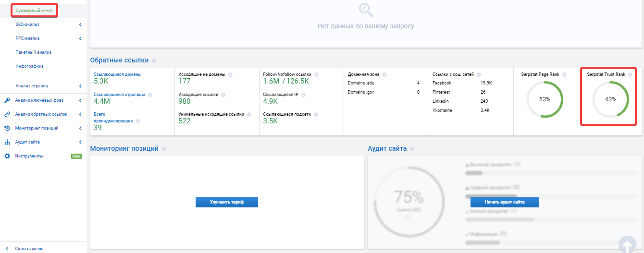The width and height of the screenshot is (644, 253).
Task: Click the Улучшить тариф button
Action: [227, 202]
